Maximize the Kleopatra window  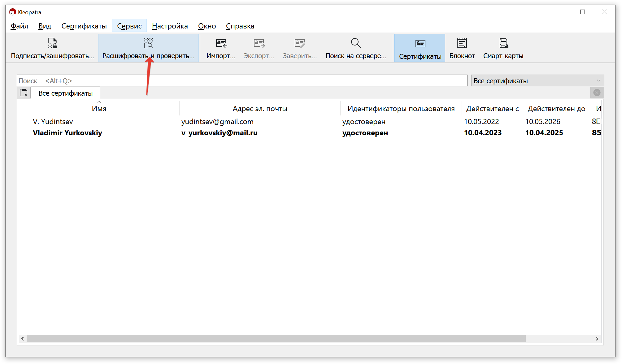coord(582,12)
